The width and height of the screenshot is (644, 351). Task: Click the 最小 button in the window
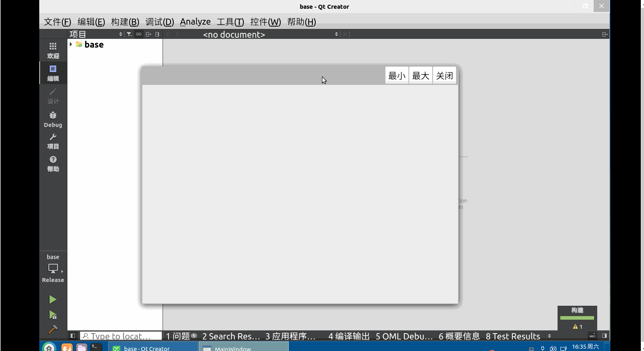click(x=397, y=76)
